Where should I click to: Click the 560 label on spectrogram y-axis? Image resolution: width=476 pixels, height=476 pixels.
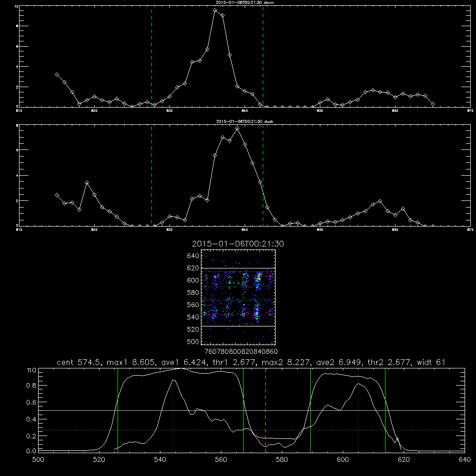pos(193,305)
